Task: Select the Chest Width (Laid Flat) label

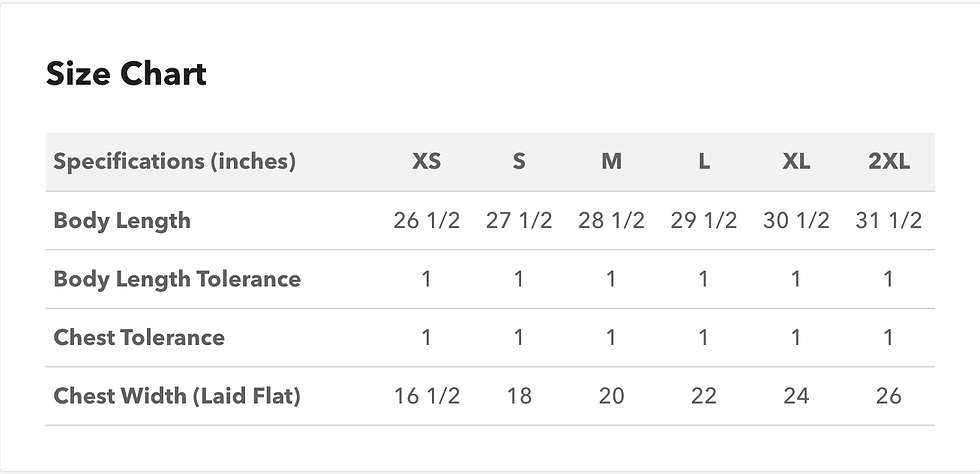Action: click(177, 396)
